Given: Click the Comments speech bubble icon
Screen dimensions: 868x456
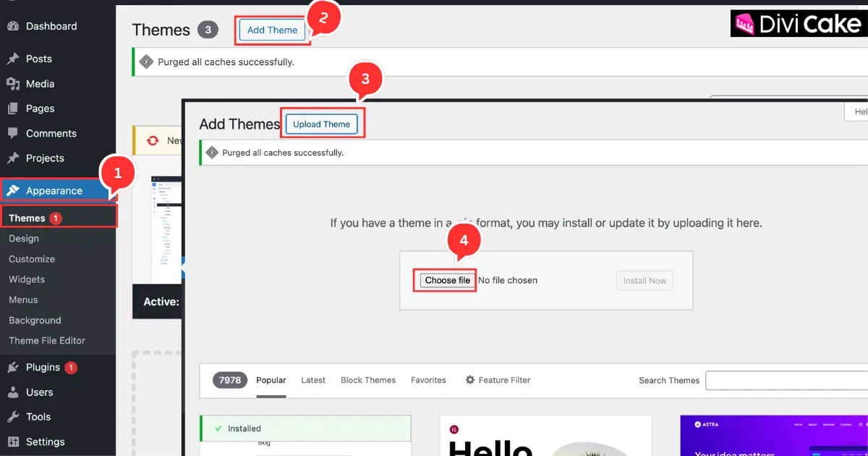Looking at the screenshot, I should 12,133.
